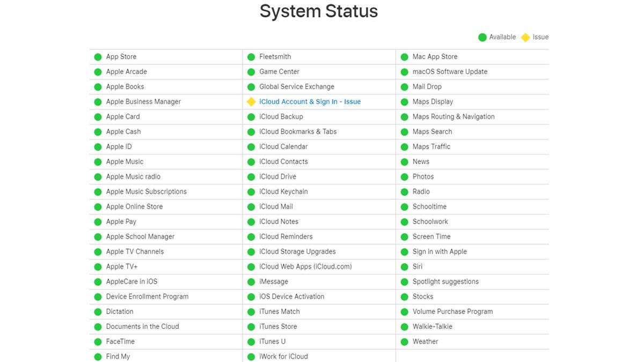Click the status dot next to iCloud Backup
The height and width of the screenshot is (362, 644).
[x=251, y=116]
